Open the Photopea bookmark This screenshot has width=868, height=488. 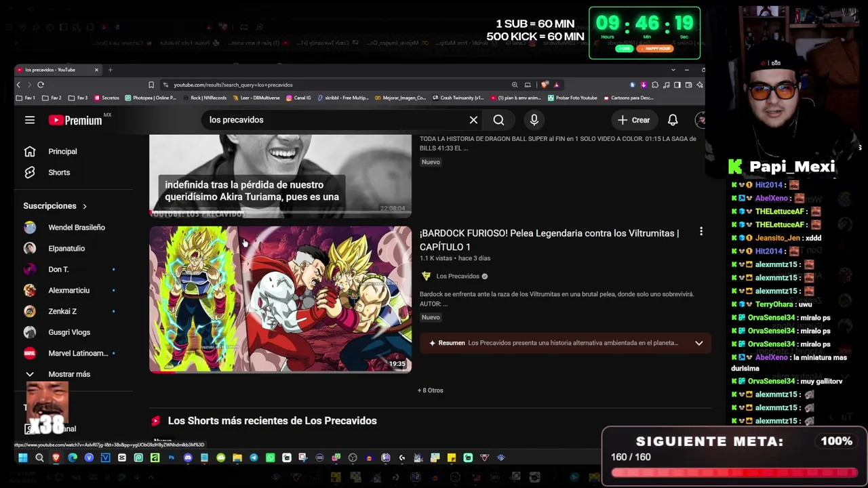click(x=151, y=98)
